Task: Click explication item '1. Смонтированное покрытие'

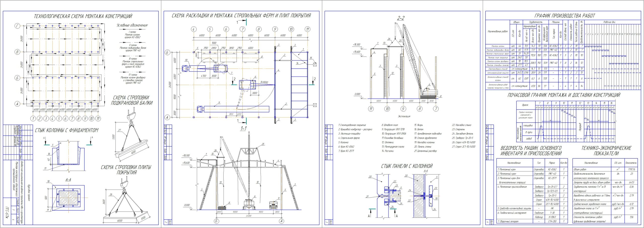Action: click(x=352, y=125)
